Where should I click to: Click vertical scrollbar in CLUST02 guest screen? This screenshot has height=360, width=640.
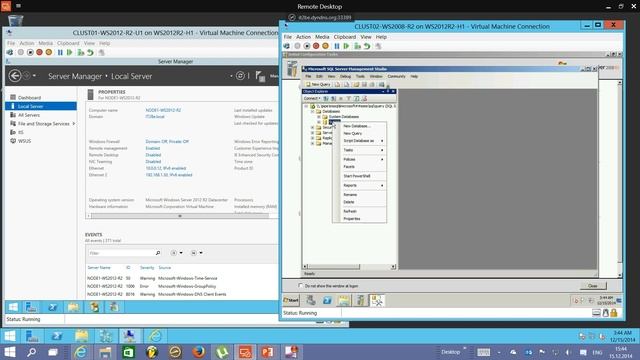coord(620,180)
